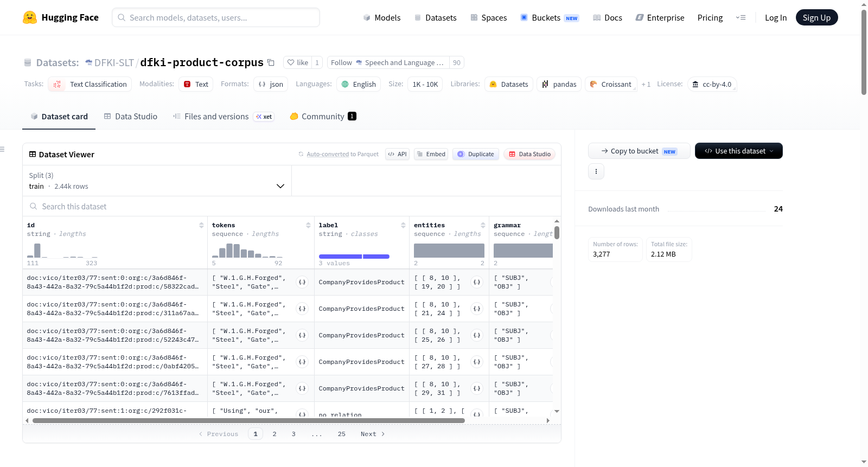Image resolution: width=868 pixels, height=467 pixels.
Task: Open the cc-by-4.0 license tag
Action: pos(712,84)
